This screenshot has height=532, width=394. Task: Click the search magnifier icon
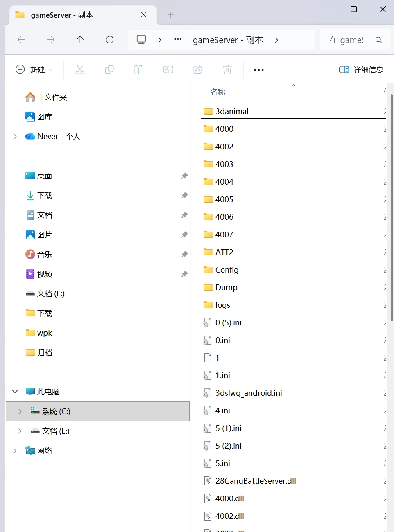(379, 40)
